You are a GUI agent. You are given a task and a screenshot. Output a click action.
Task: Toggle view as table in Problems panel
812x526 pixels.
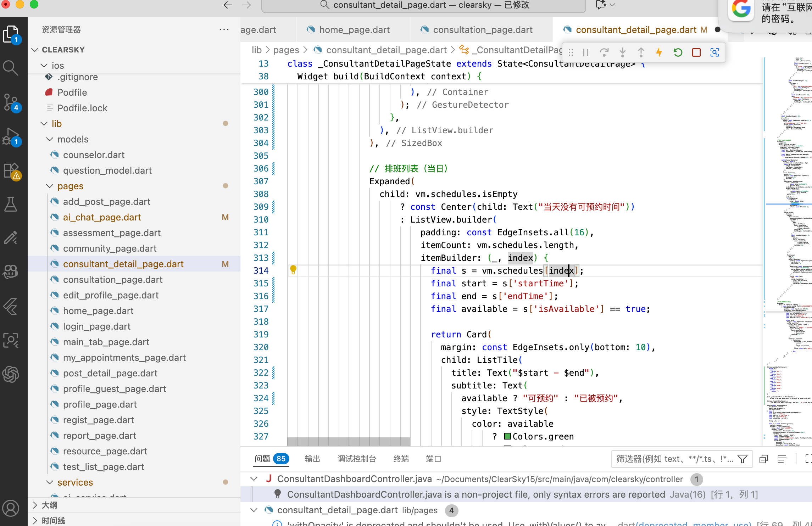(x=782, y=459)
